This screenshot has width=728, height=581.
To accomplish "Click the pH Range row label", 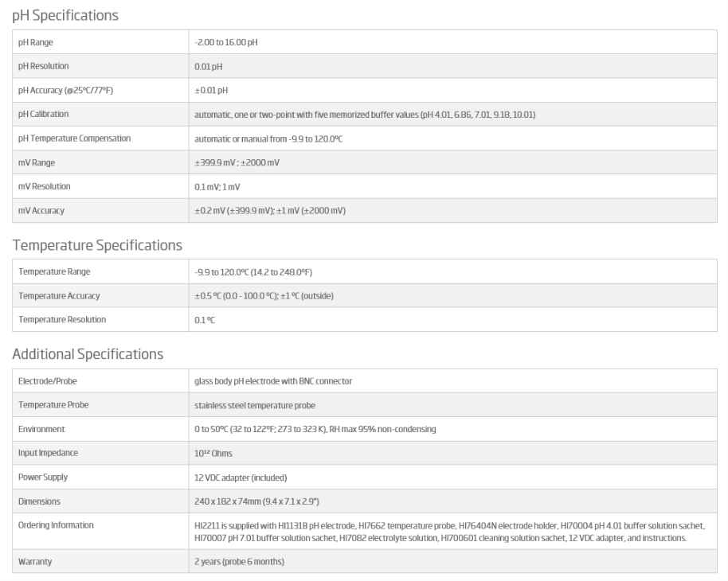I will click(x=36, y=42).
